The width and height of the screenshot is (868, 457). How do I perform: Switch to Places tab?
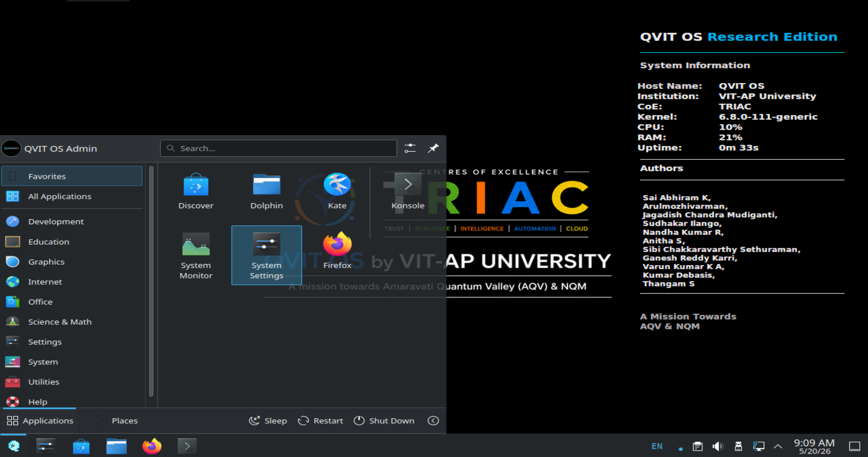click(x=117, y=421)
